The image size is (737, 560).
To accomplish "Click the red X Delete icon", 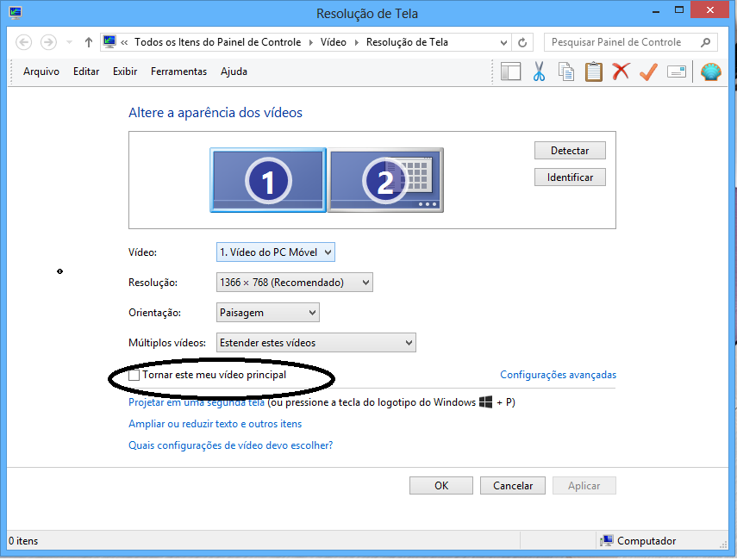I will (x=621, y=72).
